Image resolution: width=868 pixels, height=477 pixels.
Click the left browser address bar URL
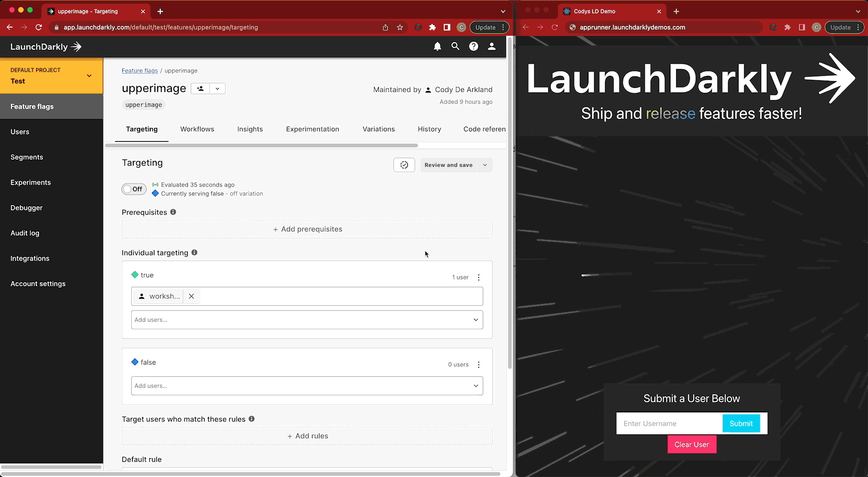[161, 27]
